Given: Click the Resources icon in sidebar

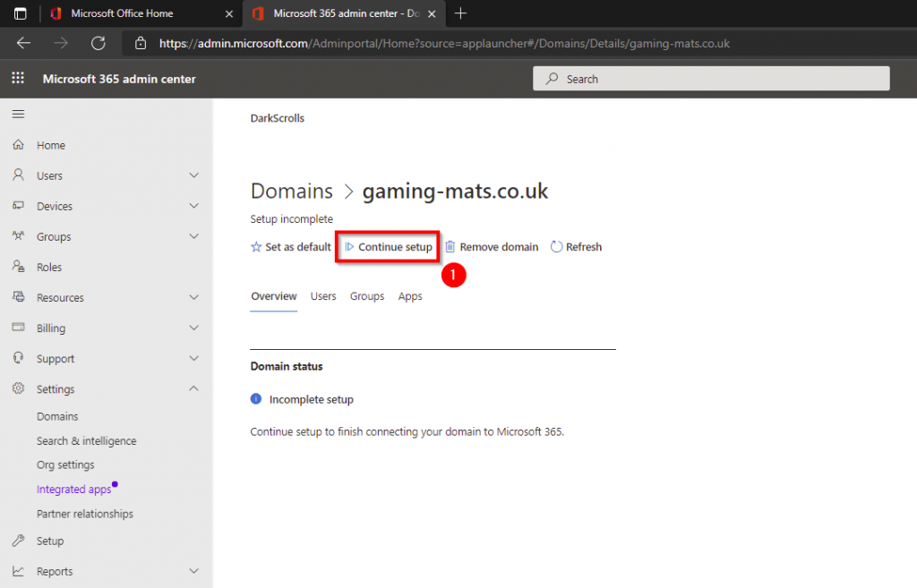Looking at the screenshot, I should point(18,297).
